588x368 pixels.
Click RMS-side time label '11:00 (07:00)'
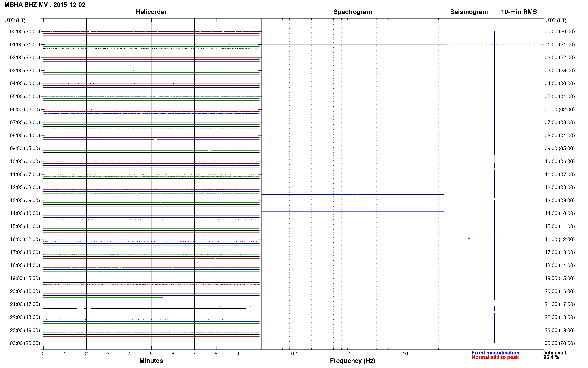tap(560, 174)
